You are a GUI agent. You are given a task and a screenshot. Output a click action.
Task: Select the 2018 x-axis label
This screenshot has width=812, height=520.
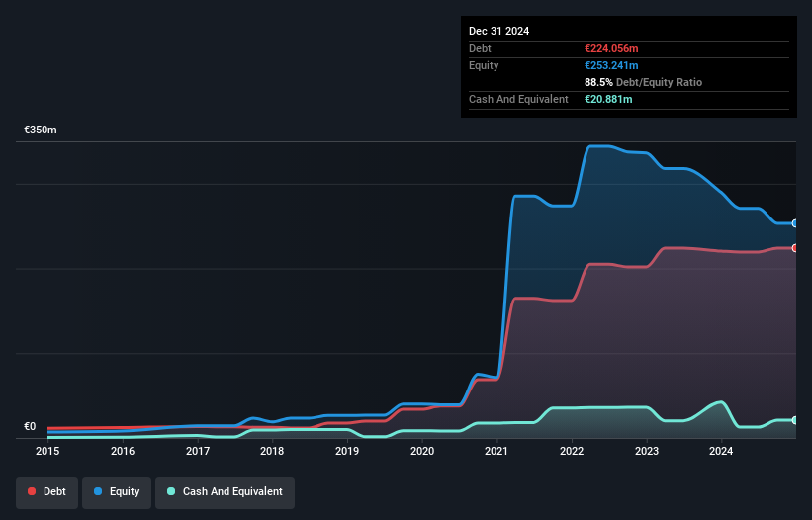[x=272, y=451]
